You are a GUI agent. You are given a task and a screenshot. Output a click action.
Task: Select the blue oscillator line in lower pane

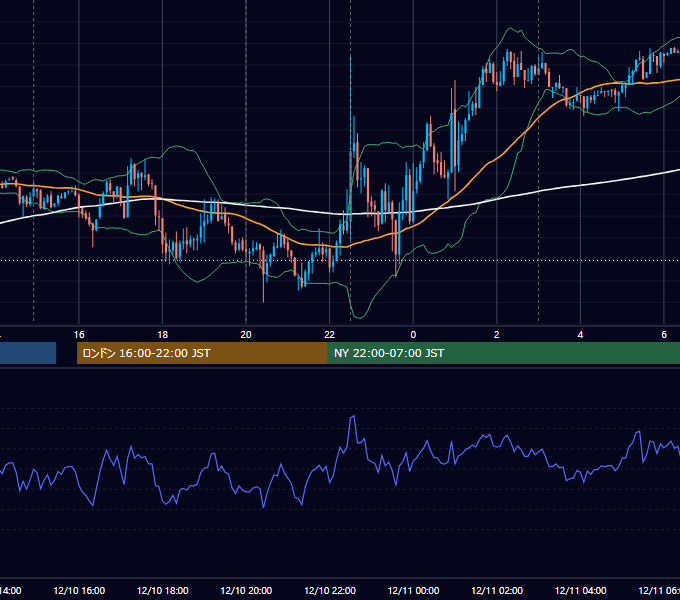click(340, 462)
